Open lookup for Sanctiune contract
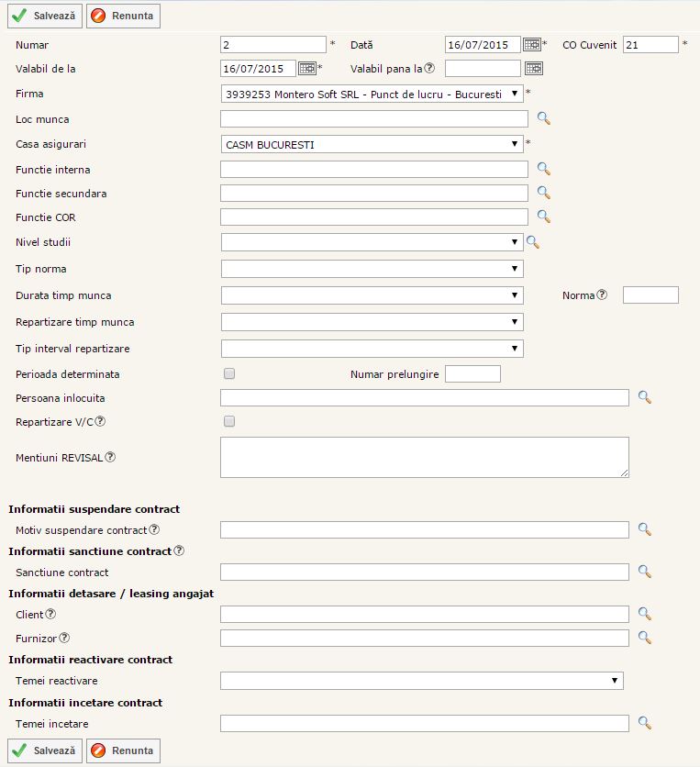 click(644, 572)
